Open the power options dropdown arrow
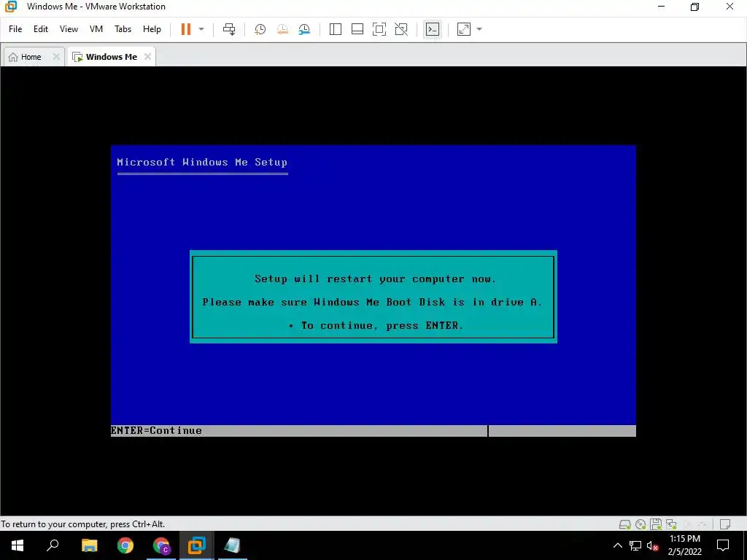Image resolution: width=747 pixels, height=560 pixels. point(201,29)
